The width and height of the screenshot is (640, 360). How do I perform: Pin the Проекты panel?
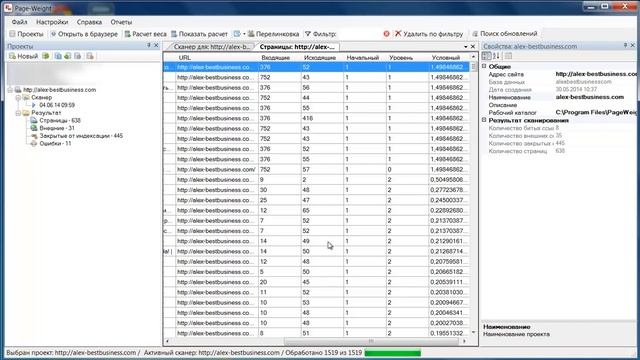coord(149,46)
